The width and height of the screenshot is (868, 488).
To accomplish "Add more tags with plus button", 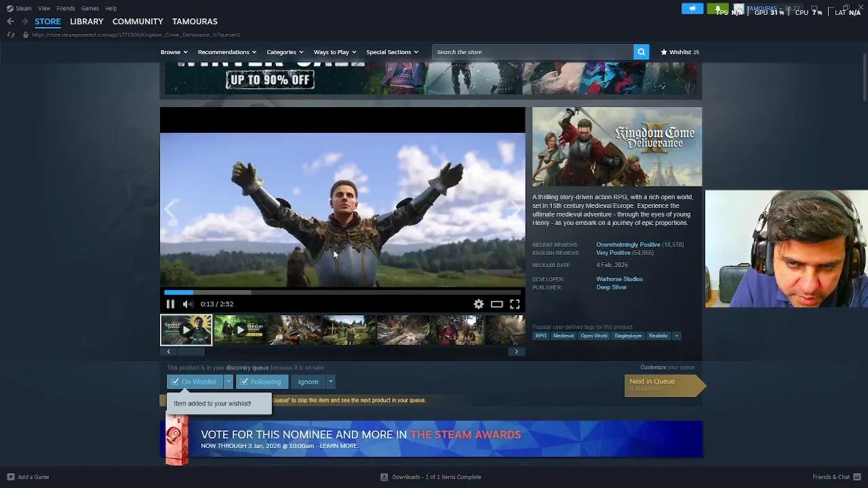I will (676, 336).
